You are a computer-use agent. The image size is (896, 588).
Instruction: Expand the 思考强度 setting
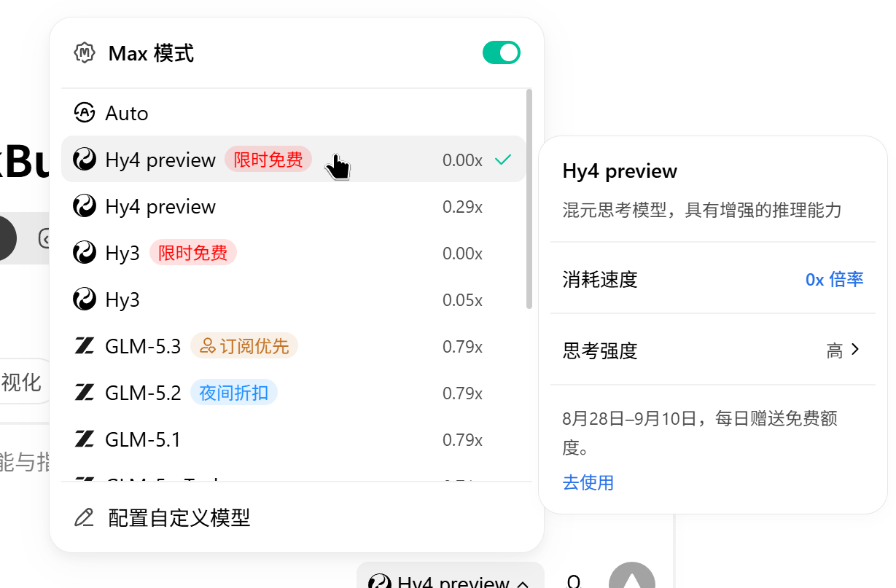click(x=712, y=350)
